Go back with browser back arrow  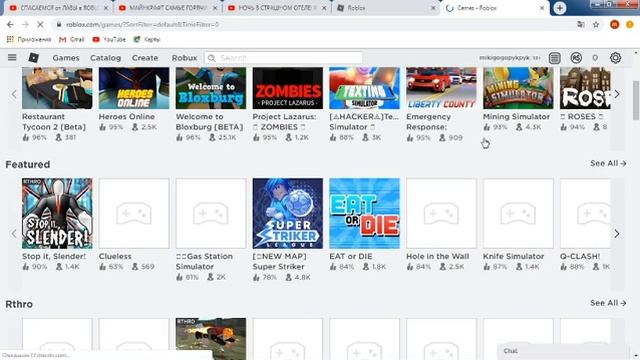pos(10,24)
